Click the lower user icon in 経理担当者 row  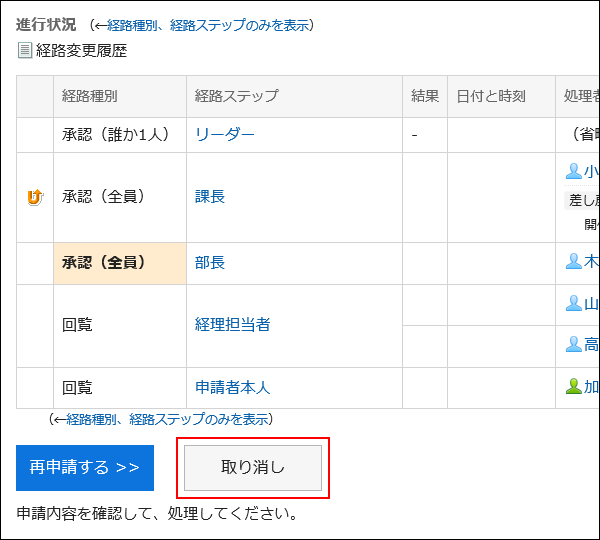(573, 345)
